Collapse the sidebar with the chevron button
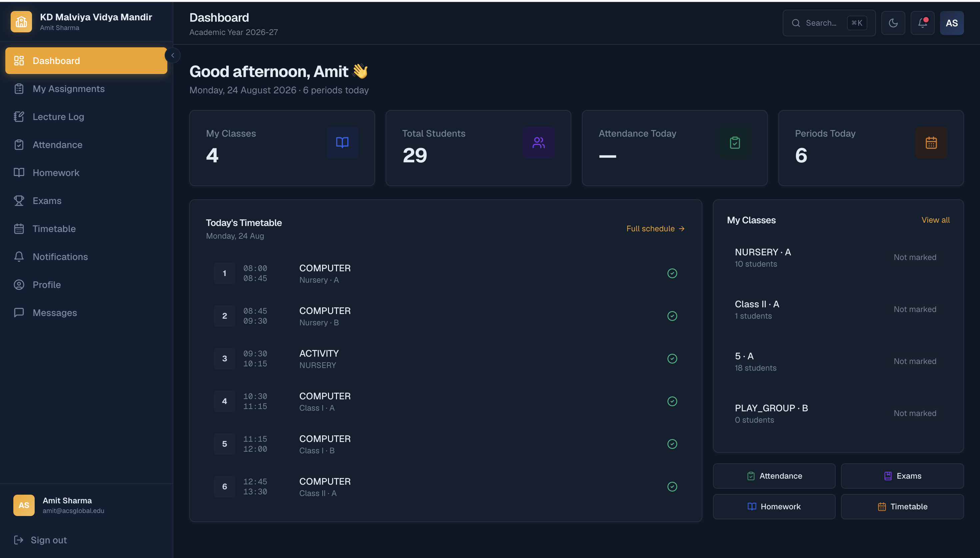This screenshot has height=558, width=980. click(x=173, y=56)
